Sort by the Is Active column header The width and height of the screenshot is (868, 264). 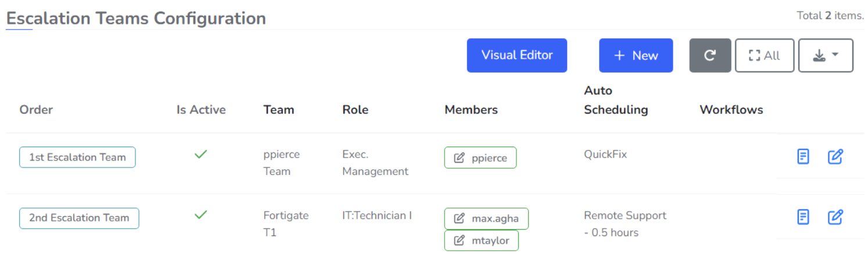201,109
